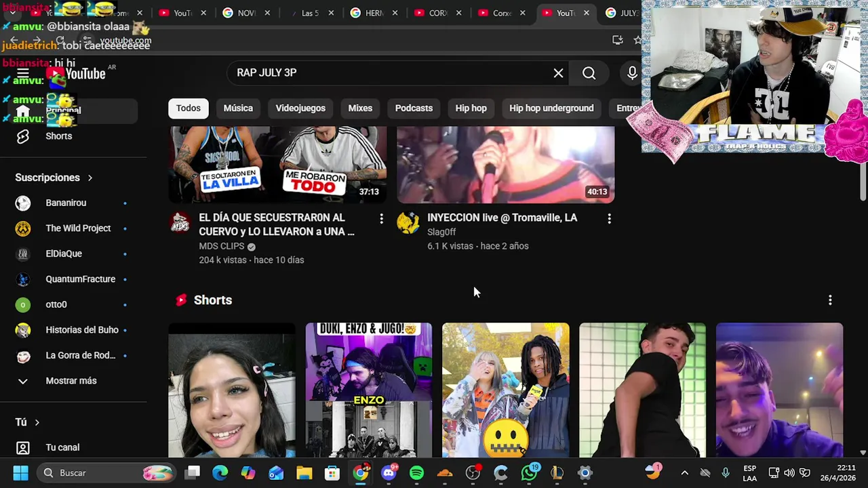The image size is (868, 488).
Task: Open video titled INYECCION live @ Tromaville, LA
Action: (502, 218)
